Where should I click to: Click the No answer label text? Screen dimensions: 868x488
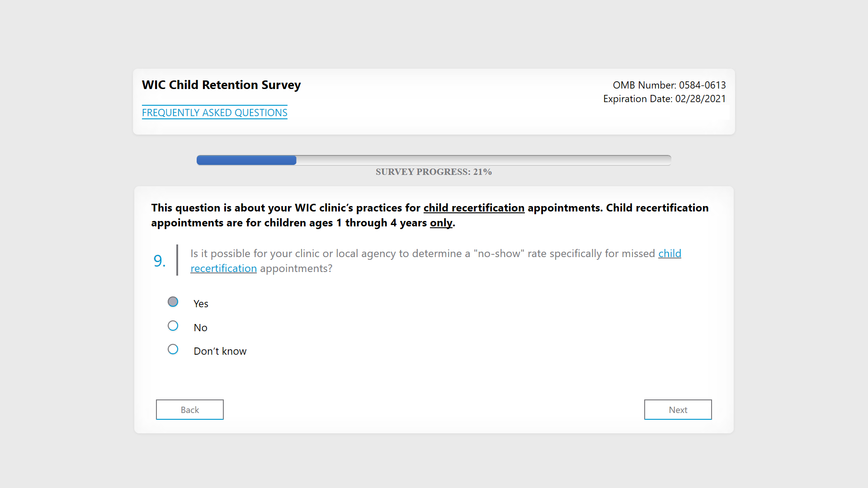click(x=200, y=328)
